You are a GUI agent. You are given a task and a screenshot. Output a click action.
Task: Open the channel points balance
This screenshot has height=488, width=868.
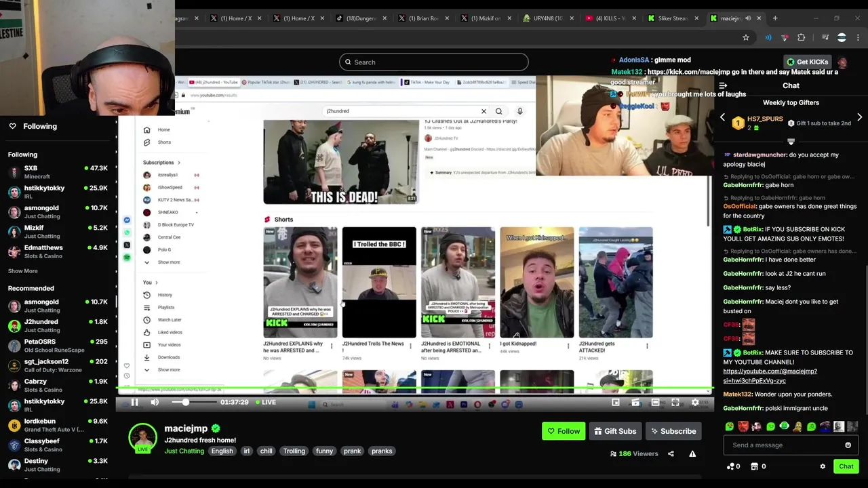(x=733, y=466)
